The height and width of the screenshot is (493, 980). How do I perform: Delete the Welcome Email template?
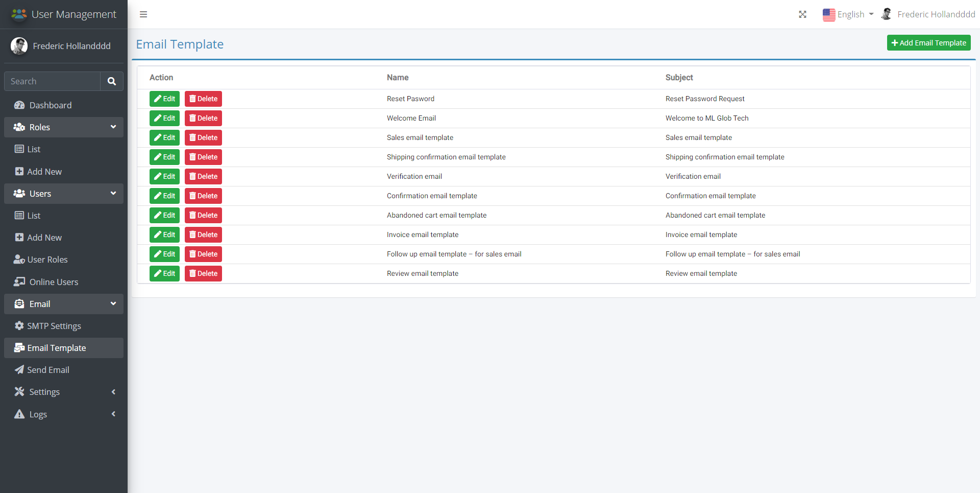click(203, 118)
